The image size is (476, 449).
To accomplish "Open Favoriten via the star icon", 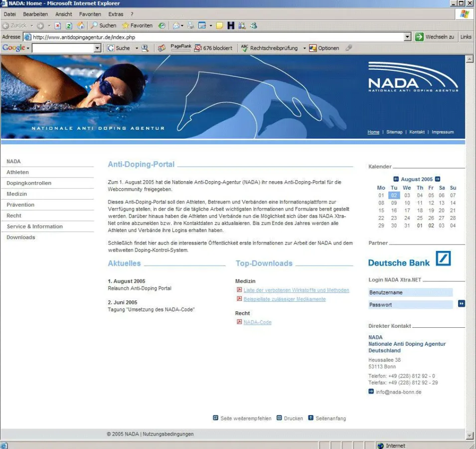I will coord(125,25).
